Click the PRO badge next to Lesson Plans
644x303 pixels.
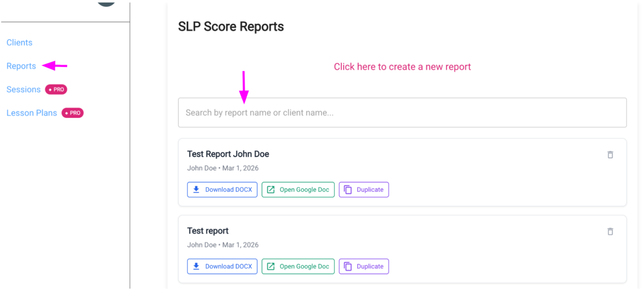[x=72, y=113]
